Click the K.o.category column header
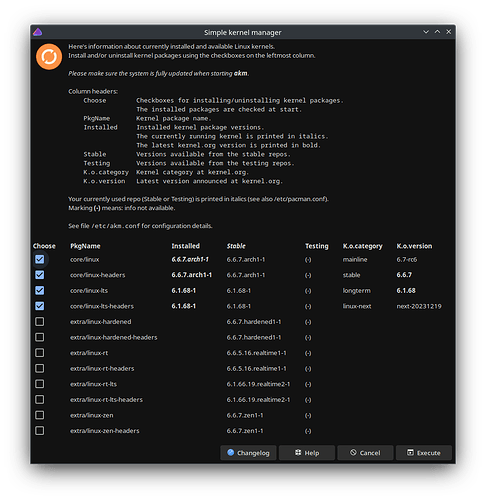 pos(363,246)
